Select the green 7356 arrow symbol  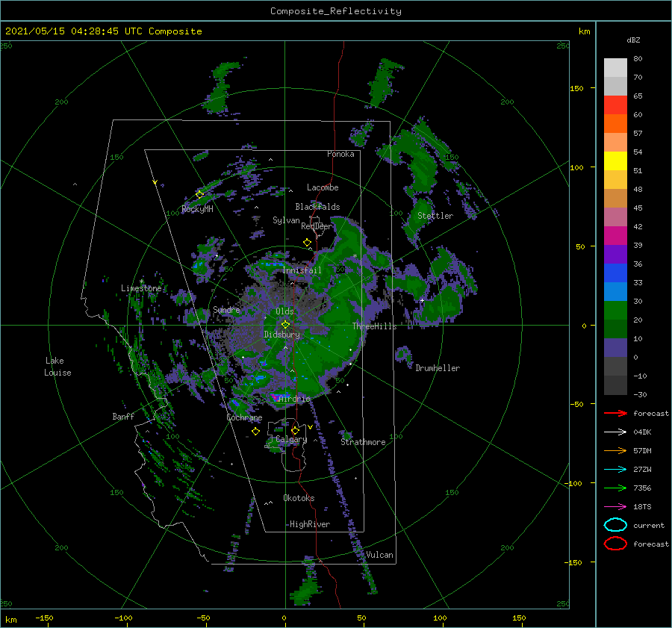pos(615,488)
